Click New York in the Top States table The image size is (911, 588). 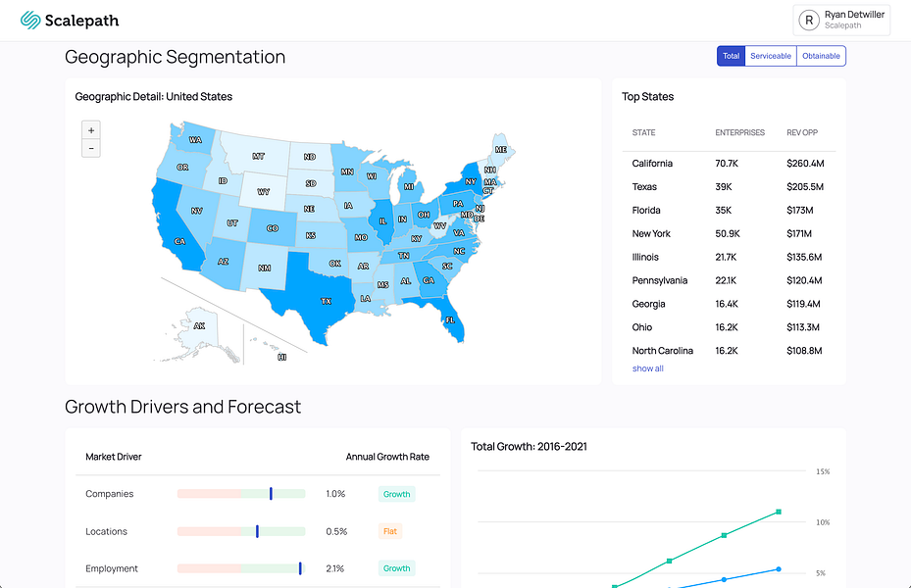[x=651, y=233]
